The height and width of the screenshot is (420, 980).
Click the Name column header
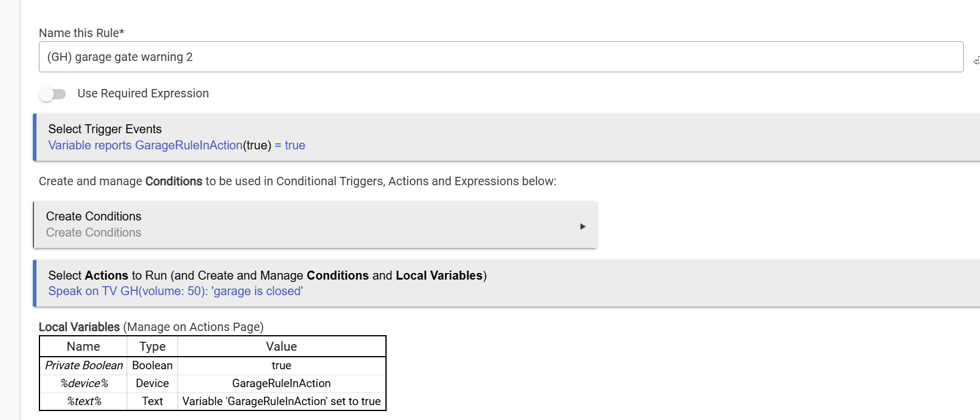click(84, 347)
